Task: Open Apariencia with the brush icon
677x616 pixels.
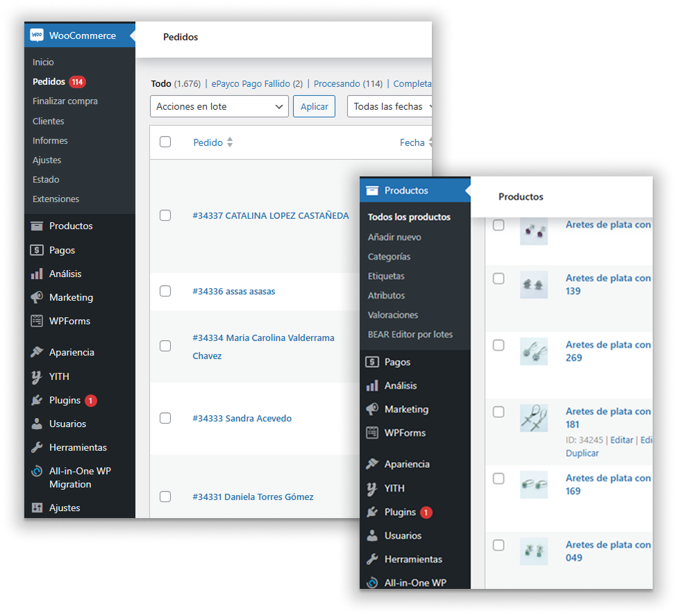Action: (x=35, y=352)
